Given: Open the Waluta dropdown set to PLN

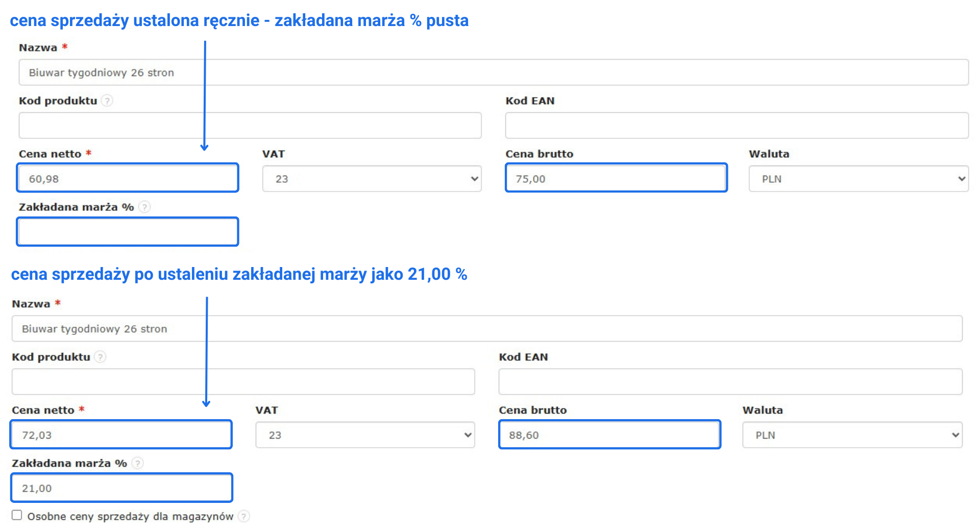Looking at the screenshot, I should (x=857, y=178).
